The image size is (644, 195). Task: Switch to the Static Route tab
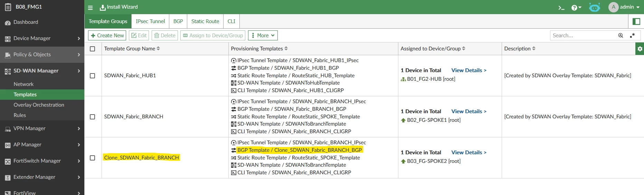point(205,21)
